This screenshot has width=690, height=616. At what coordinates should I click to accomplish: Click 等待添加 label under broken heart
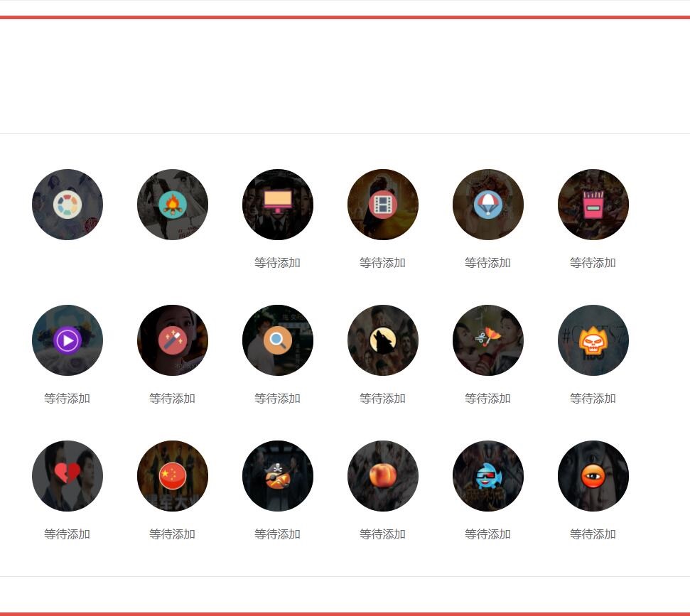click(68, 534)
